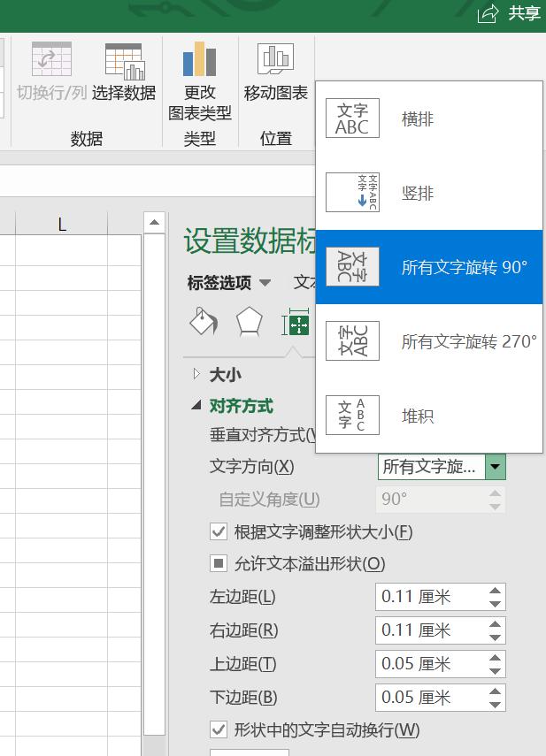Screen dimensions: 546x756
Task: Choose the stacked text (堆积) icon
Action: tap(352, 415)
